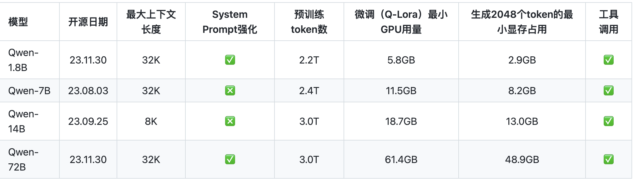The width and height of the screenshot is (644, 189).
Task: Click the 工具调用 checkmark for Qwen-1.8B
Action: [x=608, y=60]
